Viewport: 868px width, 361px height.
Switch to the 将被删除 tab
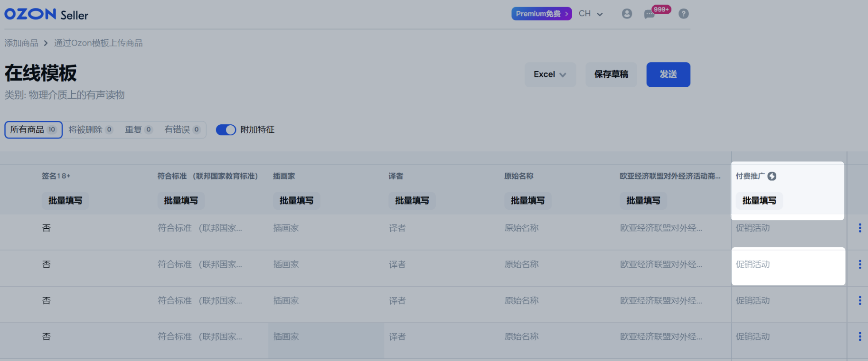[x=90, y=130]
